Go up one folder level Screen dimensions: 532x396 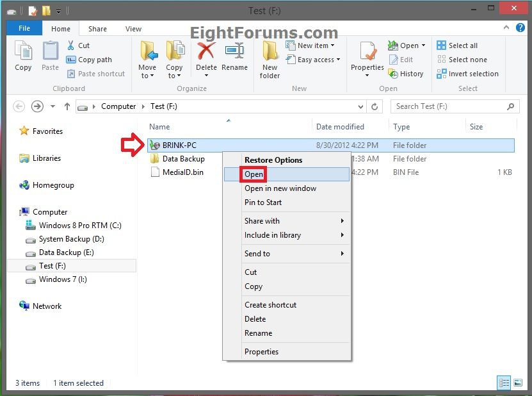click(x=67, y=106)
